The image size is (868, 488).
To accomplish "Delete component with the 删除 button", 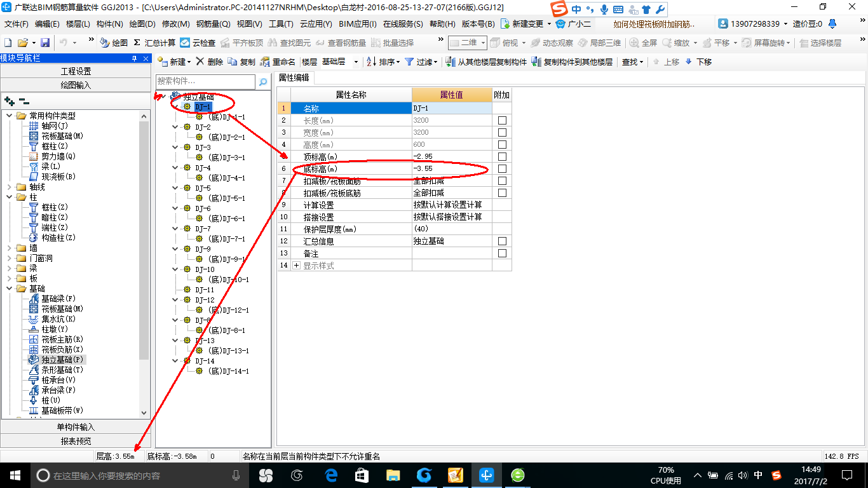I will pyautogui.click(x=210, y=62).
